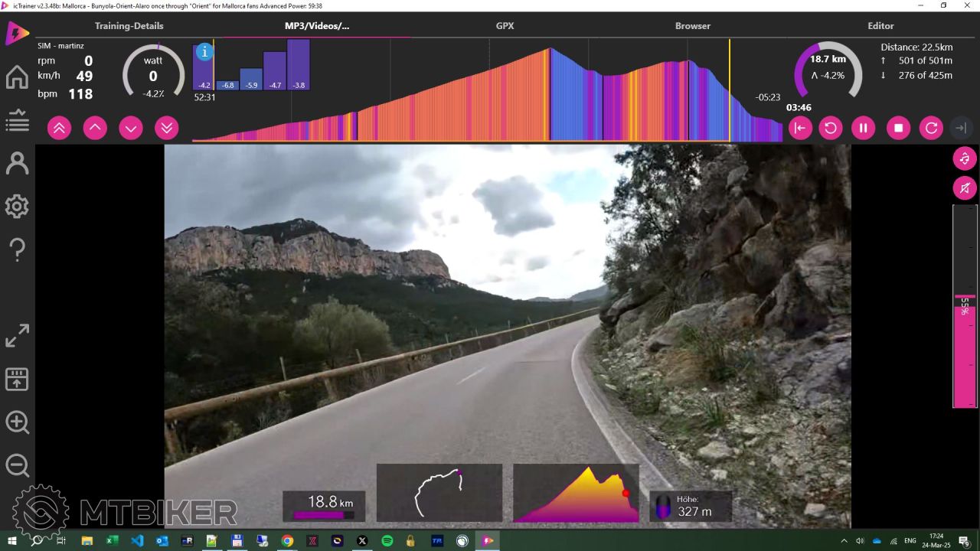
Task: Click the Distance: 22.5km label
Action: pos(916,47)
